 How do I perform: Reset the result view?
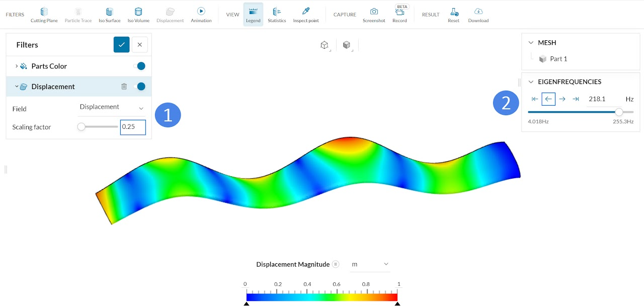coord(453,15)
